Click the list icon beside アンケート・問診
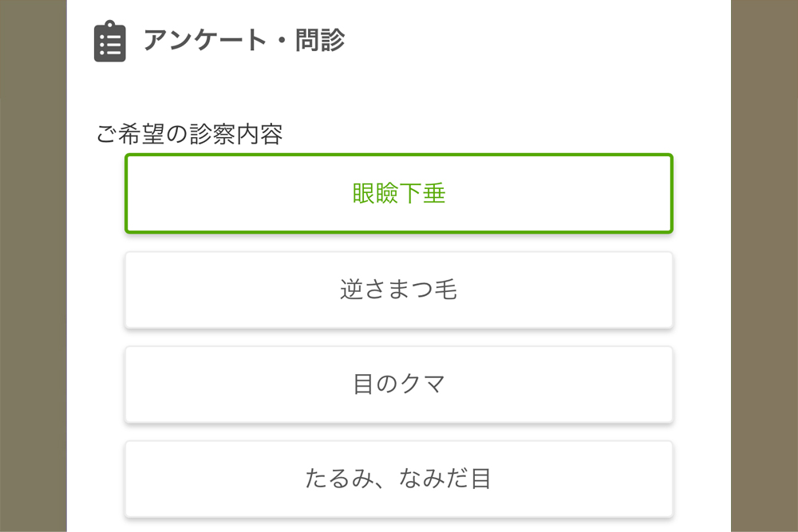Viewport: 798px width, 532px height. pyautogui.click(x=110, y=41)
